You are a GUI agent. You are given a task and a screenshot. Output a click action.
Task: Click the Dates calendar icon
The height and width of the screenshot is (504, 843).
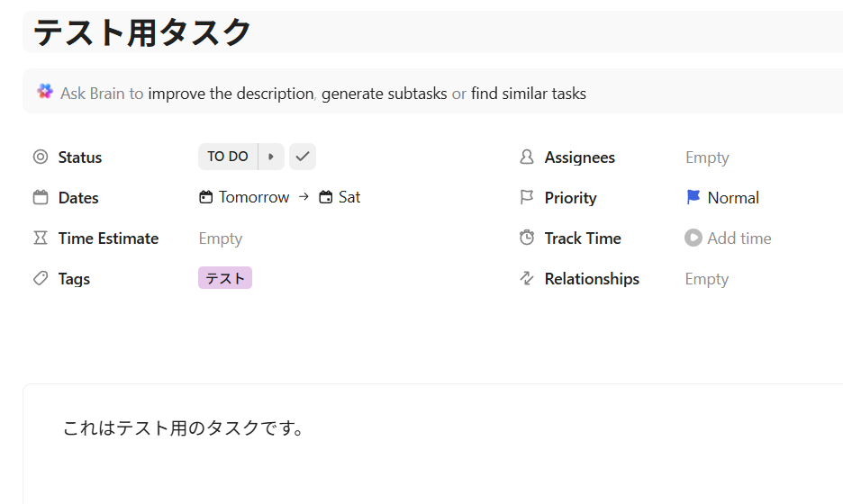tap(40, 197)
